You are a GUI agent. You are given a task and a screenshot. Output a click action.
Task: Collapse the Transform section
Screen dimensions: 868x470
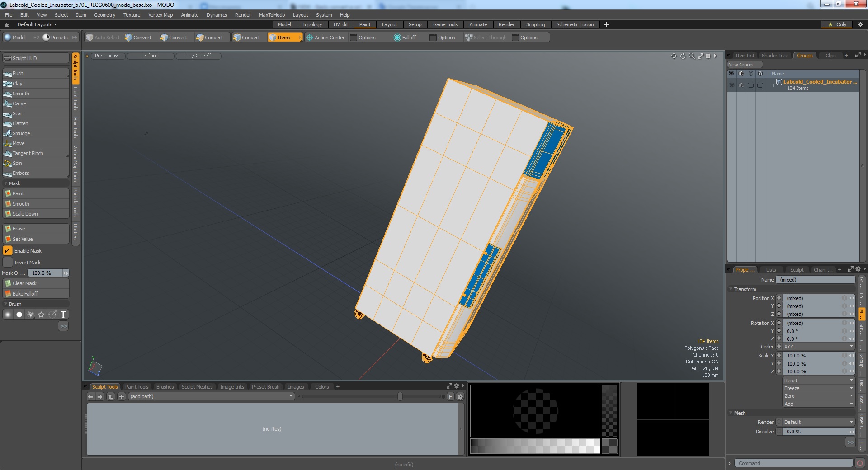point(731,289)
